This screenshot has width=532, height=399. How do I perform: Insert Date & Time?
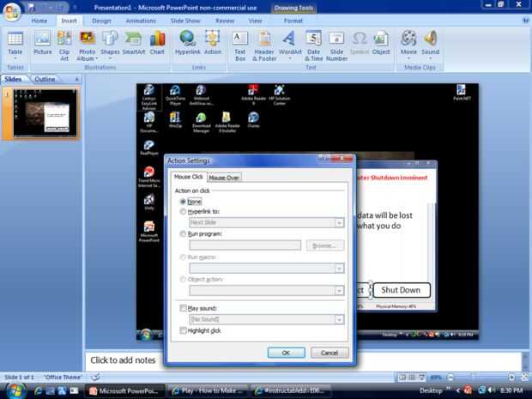[314, 46]
